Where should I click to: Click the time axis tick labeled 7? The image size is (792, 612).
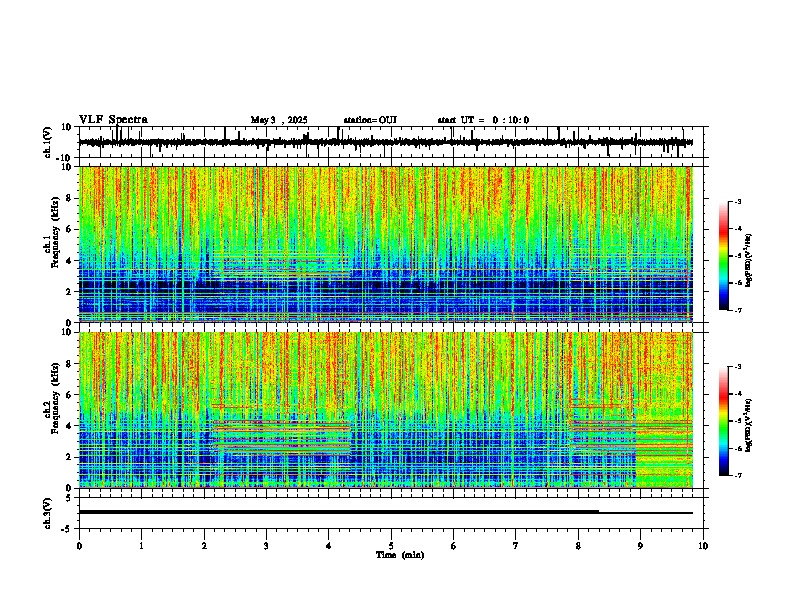[x=516, y=546]
